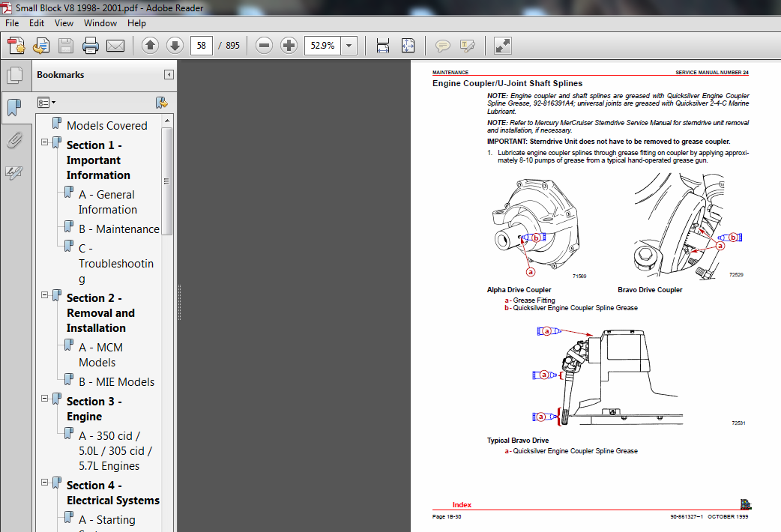Print the document via printer icon
Image resolution: width=781 pixels, height=532 pixels.
90,46
